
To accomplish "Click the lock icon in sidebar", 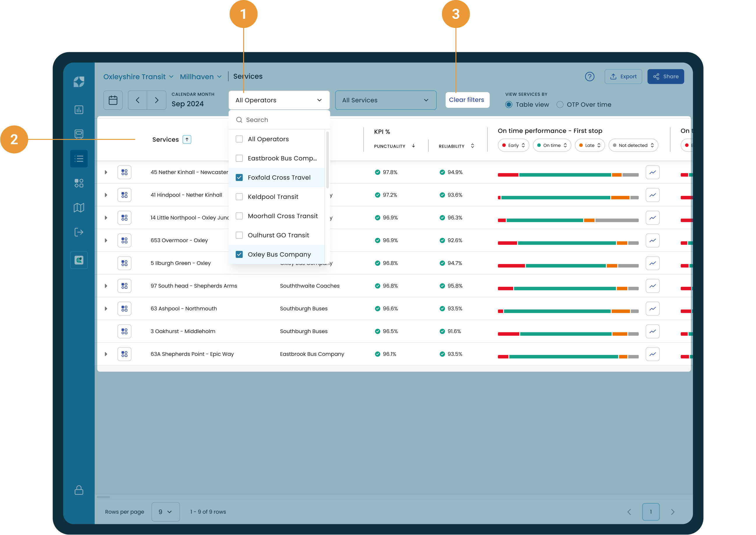I will click(79, 490).
